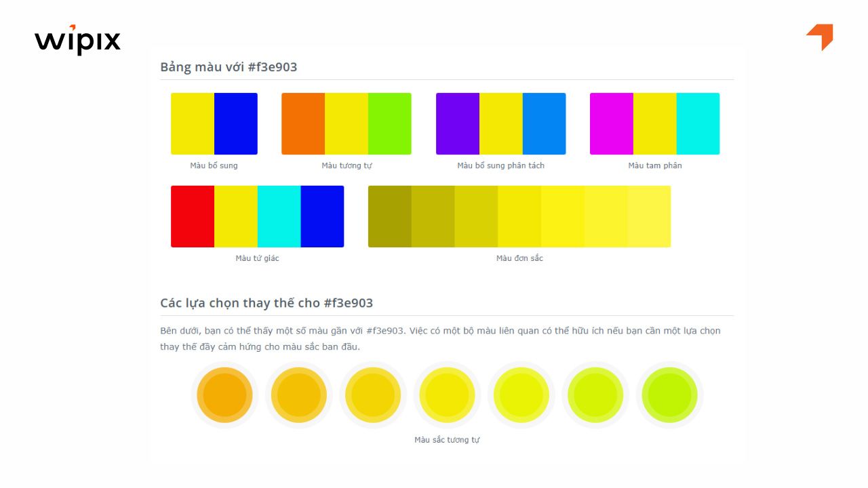The width and height of the screenshot is (868, 488).
Task: Select the red swatch in Màu tứ giác
Action: click(193, 216)
